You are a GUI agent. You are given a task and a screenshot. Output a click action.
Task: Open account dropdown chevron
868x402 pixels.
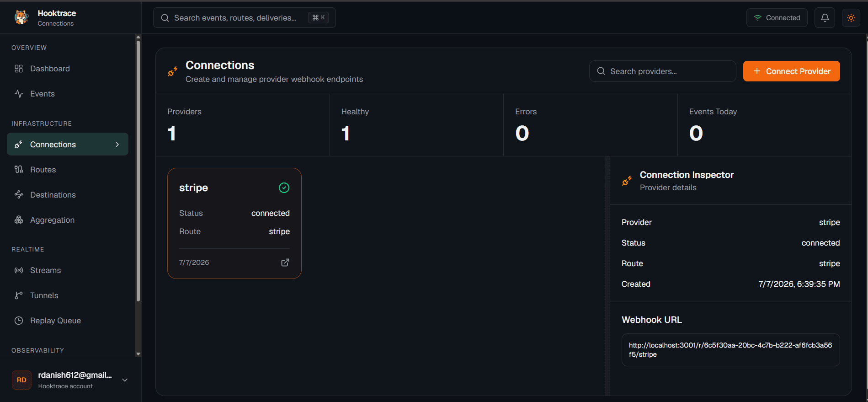tap(125, 380)
